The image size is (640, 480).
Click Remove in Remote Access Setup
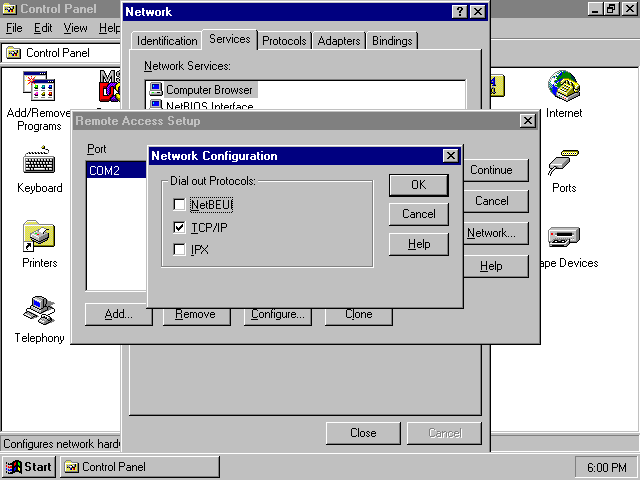point(196,315)
